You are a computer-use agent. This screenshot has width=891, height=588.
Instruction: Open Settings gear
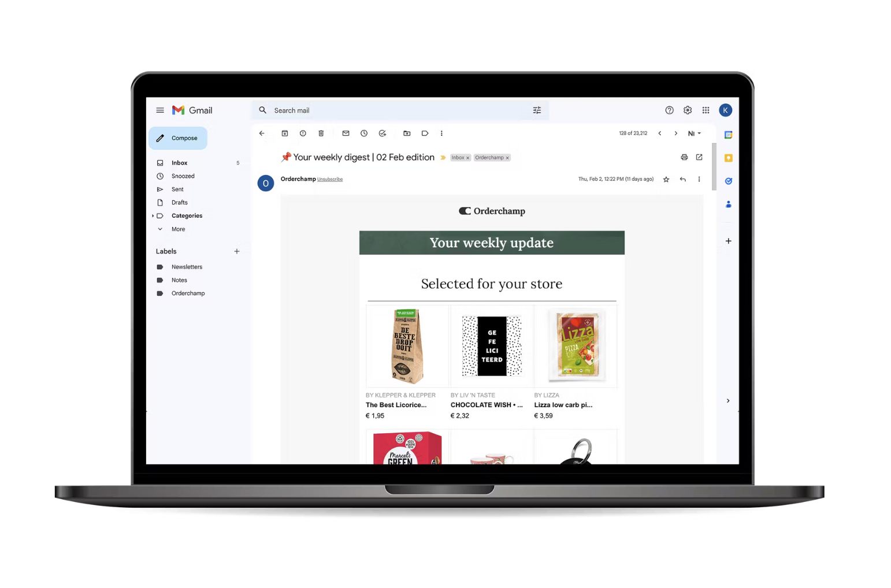688,110
